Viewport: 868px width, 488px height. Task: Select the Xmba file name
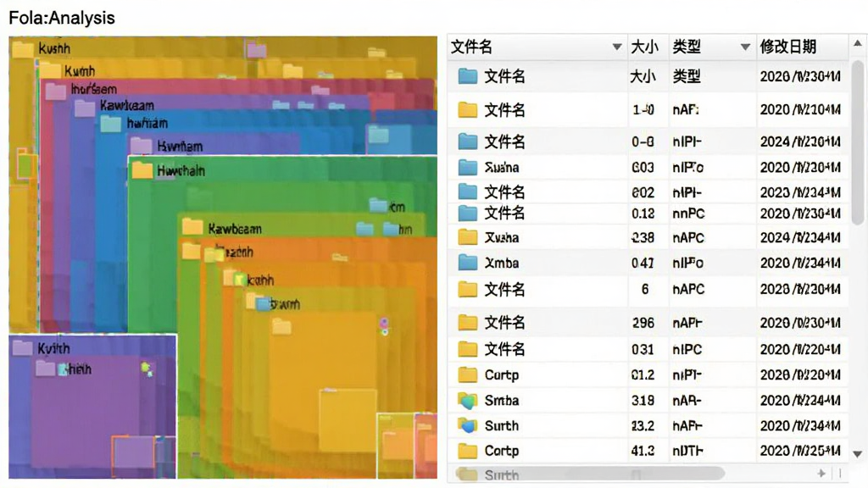pos(502,263)
